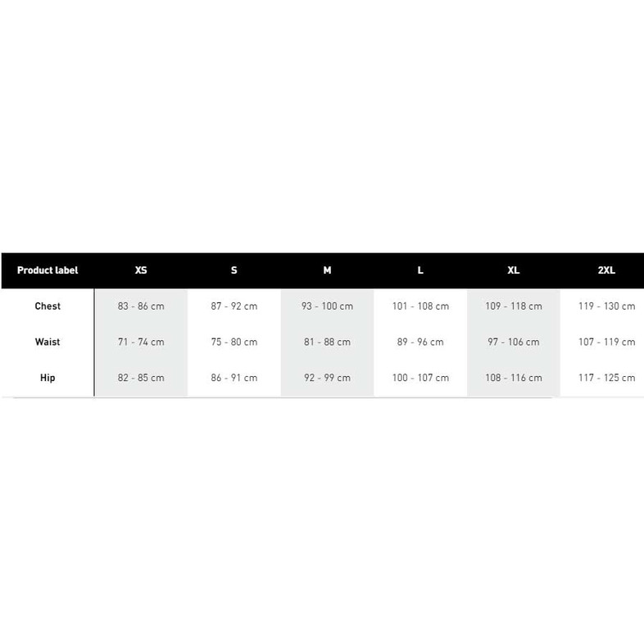This screenshot has height=644, width=644.
Task: Select the M hip value 92 - 99 cm
Action: click(327, 378)
